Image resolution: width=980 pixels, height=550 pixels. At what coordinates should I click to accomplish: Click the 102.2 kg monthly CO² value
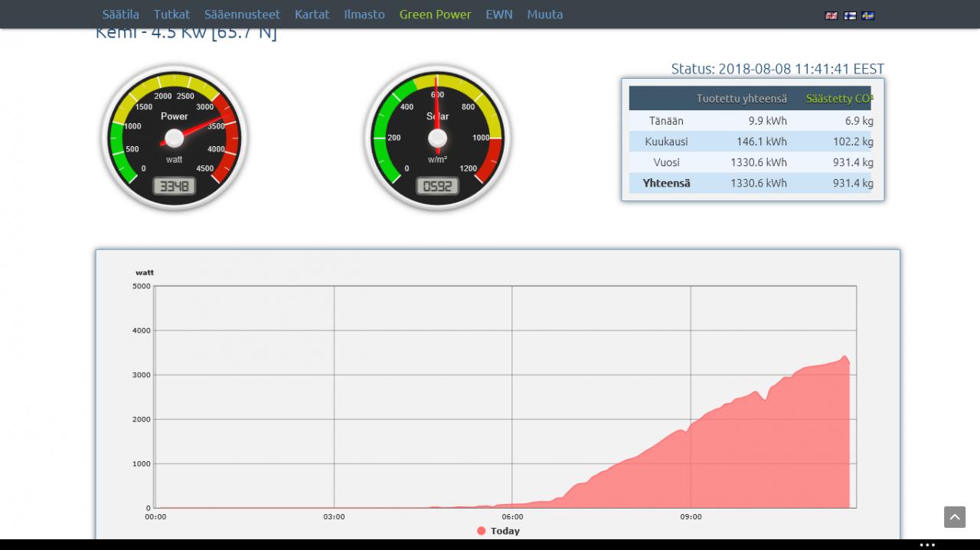tap(853, 142)
